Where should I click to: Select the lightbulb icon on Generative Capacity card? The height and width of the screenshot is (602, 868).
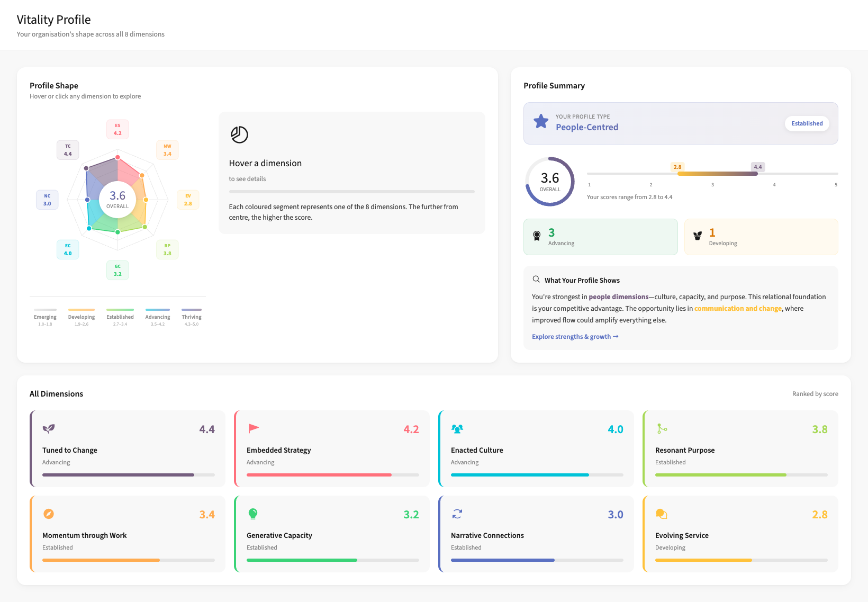click(253, 514)
